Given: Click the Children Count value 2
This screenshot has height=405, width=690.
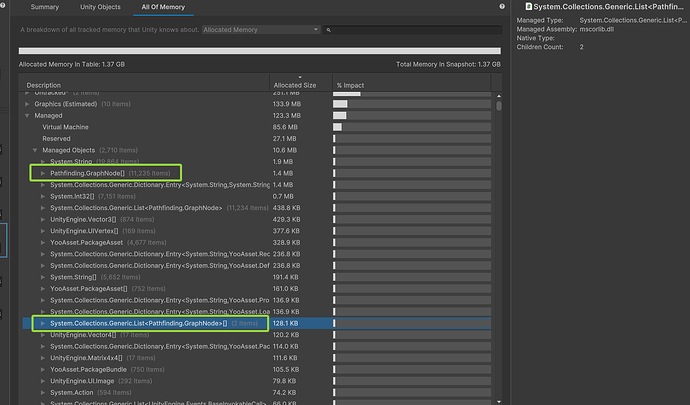Looking at the screenshot, I should [x=581, y=47].
